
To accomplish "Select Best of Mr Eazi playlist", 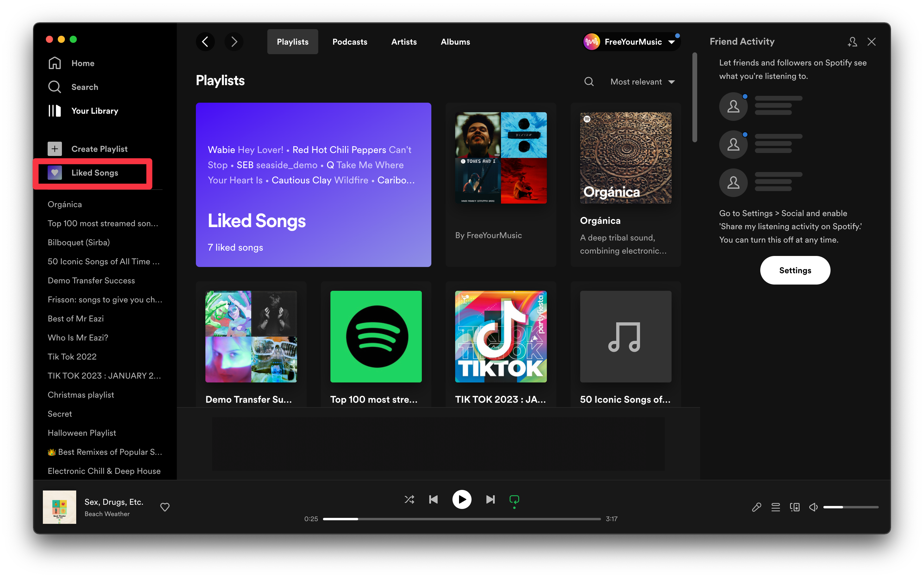I will (x=76, y=319).
